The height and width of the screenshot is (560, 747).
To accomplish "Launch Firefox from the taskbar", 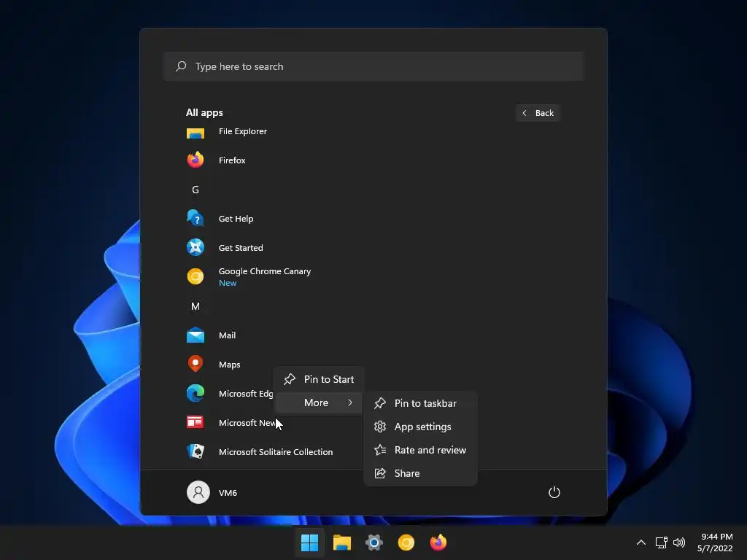I will (438, 542).
